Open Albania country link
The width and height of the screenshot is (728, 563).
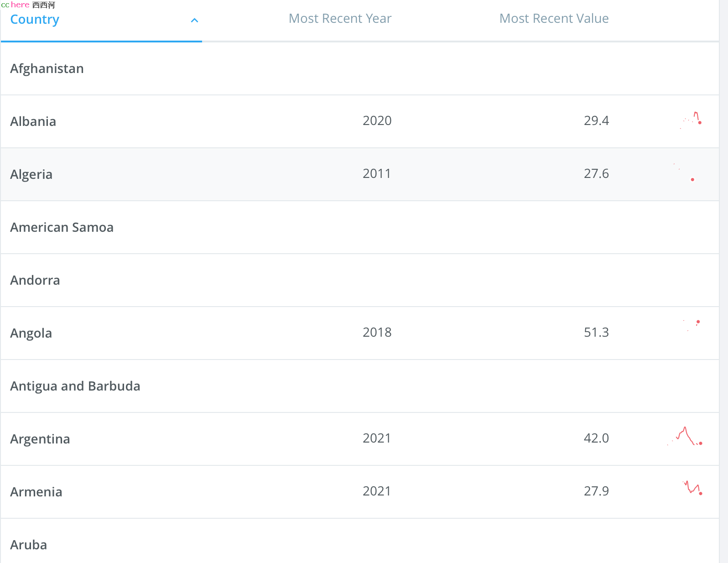33,121
